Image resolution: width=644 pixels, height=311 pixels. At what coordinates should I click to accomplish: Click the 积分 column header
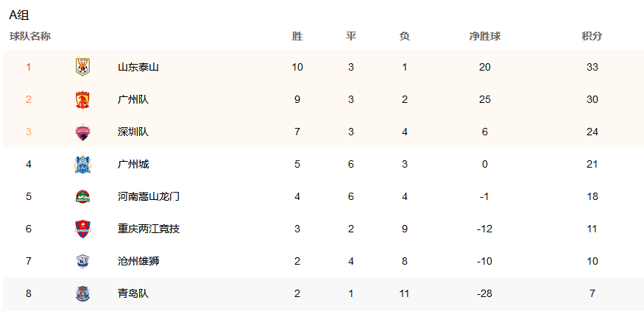pos(592,36)
